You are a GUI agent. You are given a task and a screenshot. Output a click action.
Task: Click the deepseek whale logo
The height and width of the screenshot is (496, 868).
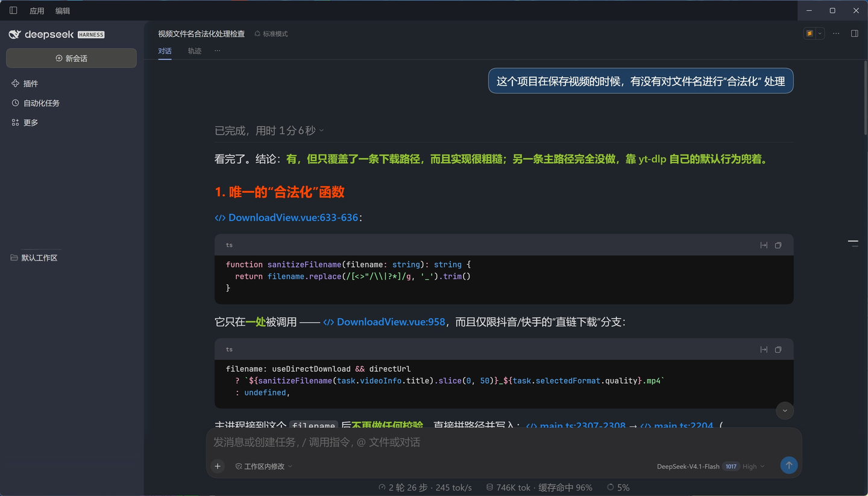14,34
